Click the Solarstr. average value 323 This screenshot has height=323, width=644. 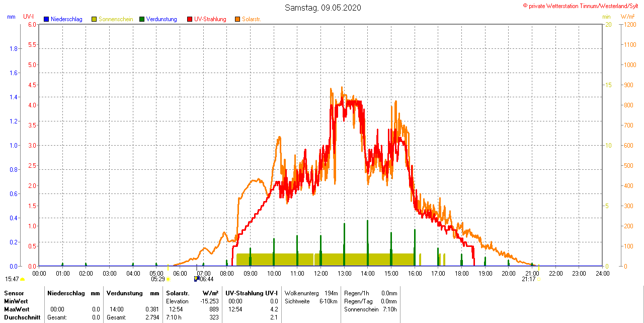[x=214, y=317]
